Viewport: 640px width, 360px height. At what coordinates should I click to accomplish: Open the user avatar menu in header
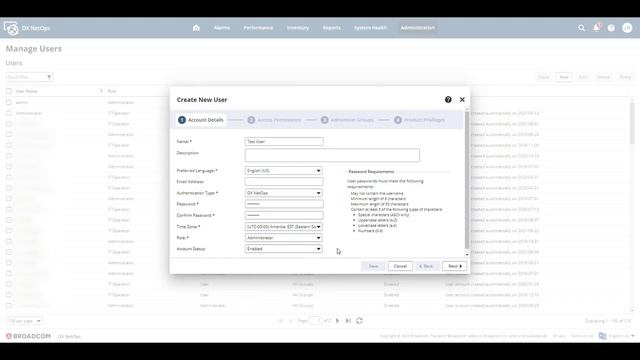point(627,28)
